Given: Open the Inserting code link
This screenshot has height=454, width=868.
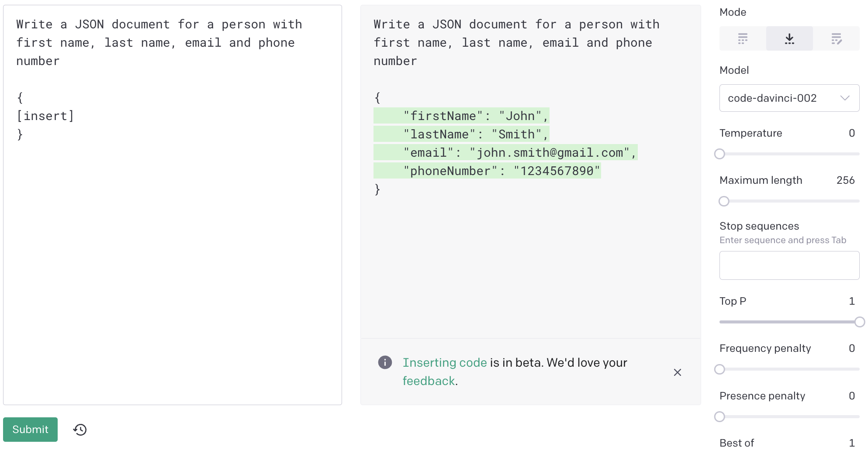Looking at the screenshot, I should pyautogui.click(x=444, y=363).
